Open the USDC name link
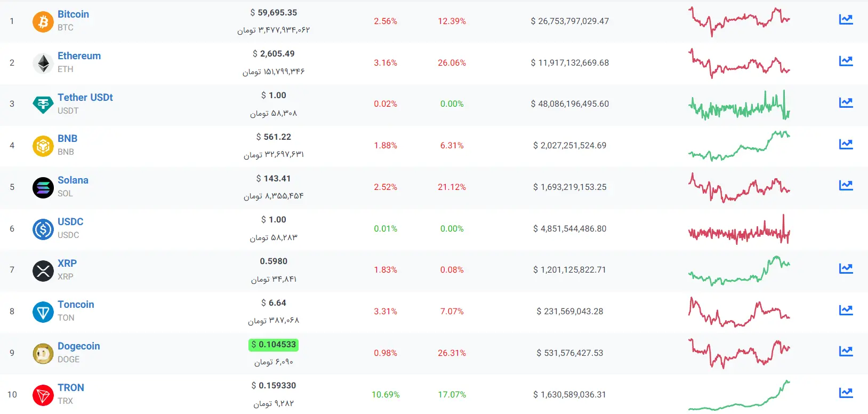Screen dimensions: 868x414 70,222
